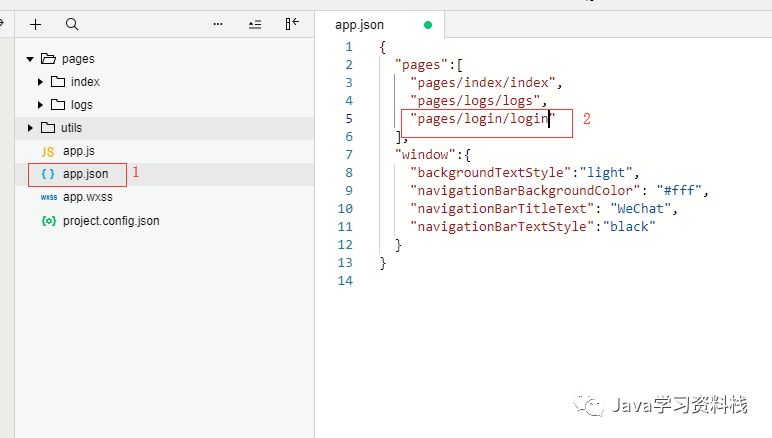The width and height of the screenshot is (772, 438).
Task: Click the pages folder icon
Action: [48, 59]
